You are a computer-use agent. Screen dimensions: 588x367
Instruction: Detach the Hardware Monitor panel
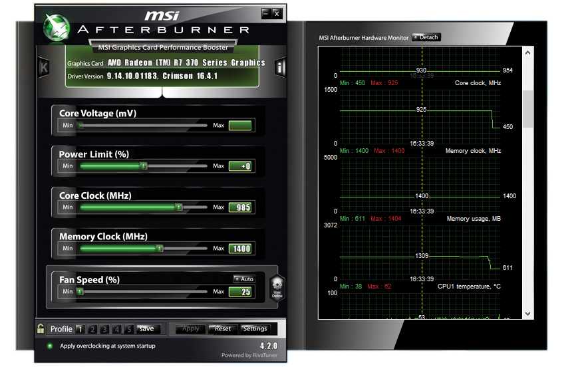point(426,37)
